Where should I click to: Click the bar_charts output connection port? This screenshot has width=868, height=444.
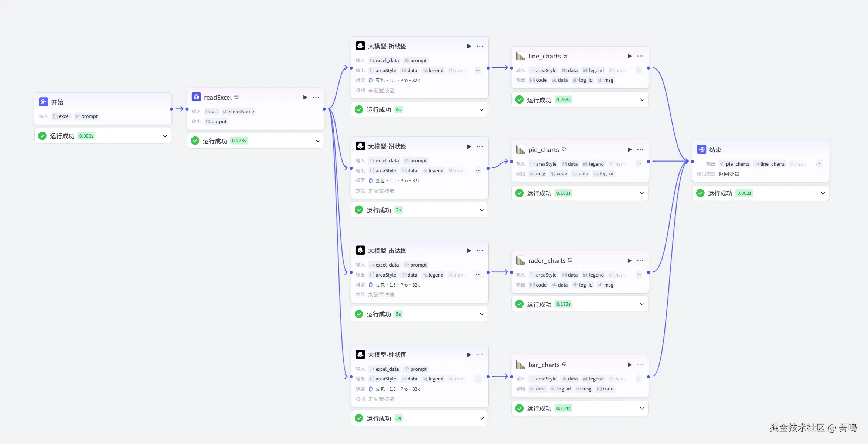click(x=649, y=377)
